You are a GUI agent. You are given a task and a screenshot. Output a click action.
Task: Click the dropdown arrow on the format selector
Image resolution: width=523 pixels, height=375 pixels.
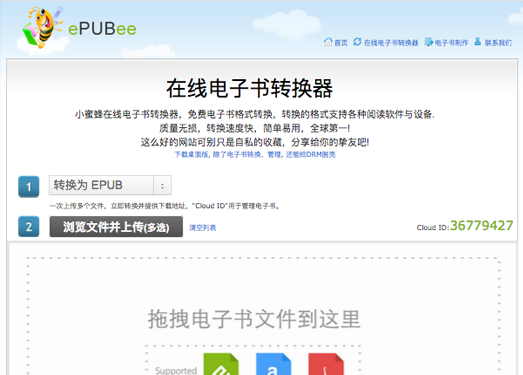[162, 185]
